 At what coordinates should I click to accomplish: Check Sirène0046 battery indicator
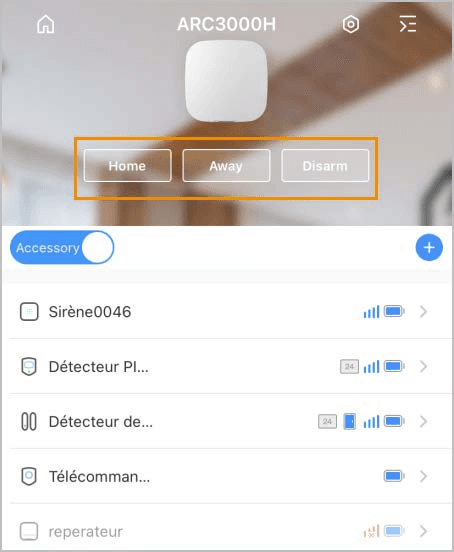[x=394, y=311]
